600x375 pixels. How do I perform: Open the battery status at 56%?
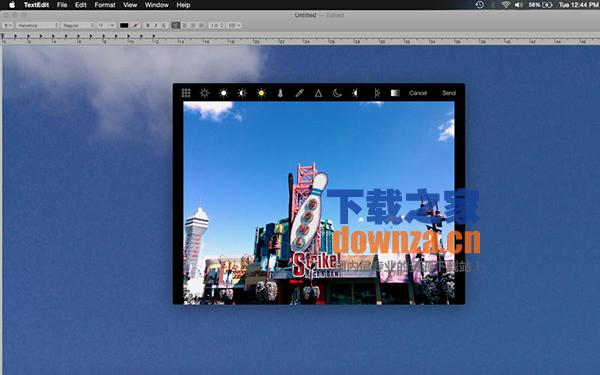pos(540,5)
